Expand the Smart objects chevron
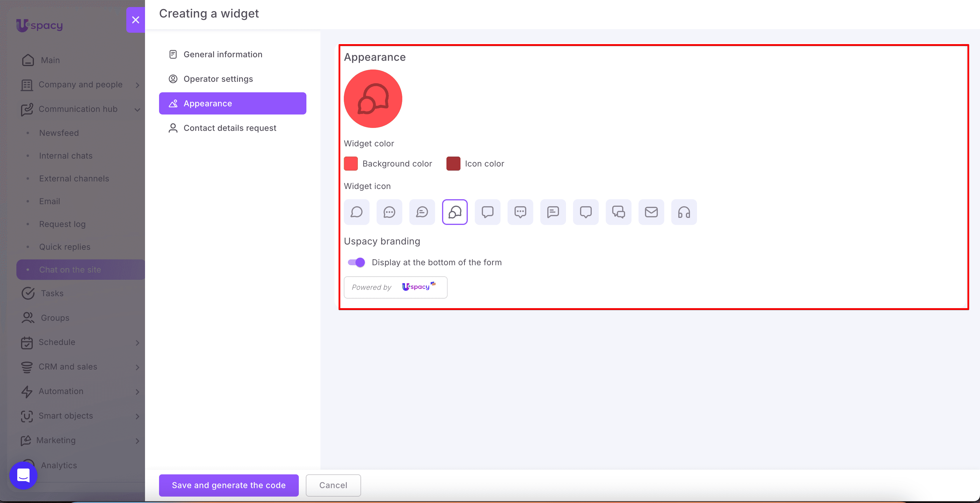Image resolution: width=980 pixels, height=503 pixels. (x=137, y=416)
